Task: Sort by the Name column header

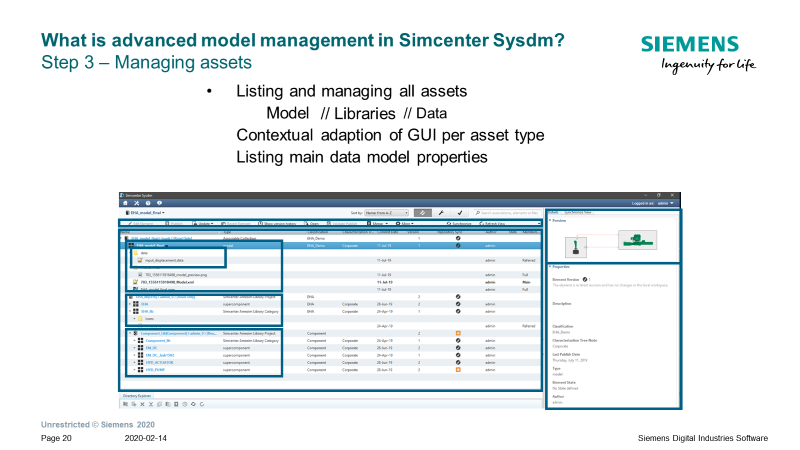Action: click(x=125, y=232)
